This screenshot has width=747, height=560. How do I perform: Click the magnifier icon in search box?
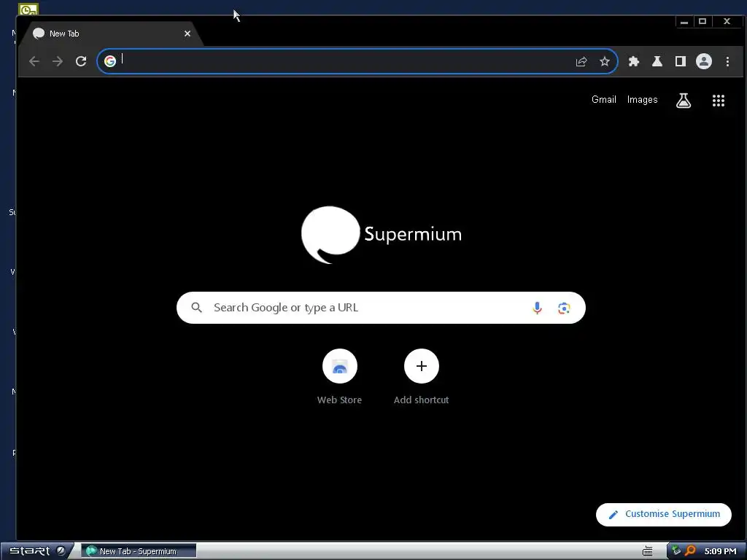click(x=196, y=308)
